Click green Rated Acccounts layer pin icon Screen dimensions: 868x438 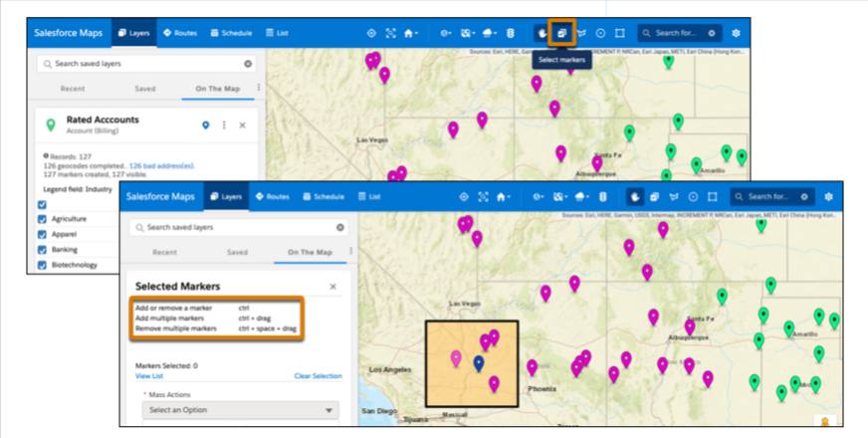[51, 125]
